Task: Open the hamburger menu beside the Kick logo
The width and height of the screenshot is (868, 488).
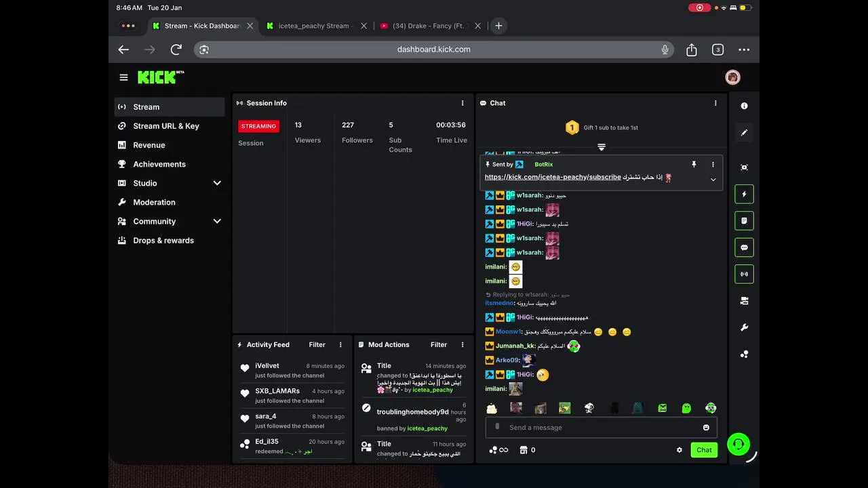Action: click(123, 77)
